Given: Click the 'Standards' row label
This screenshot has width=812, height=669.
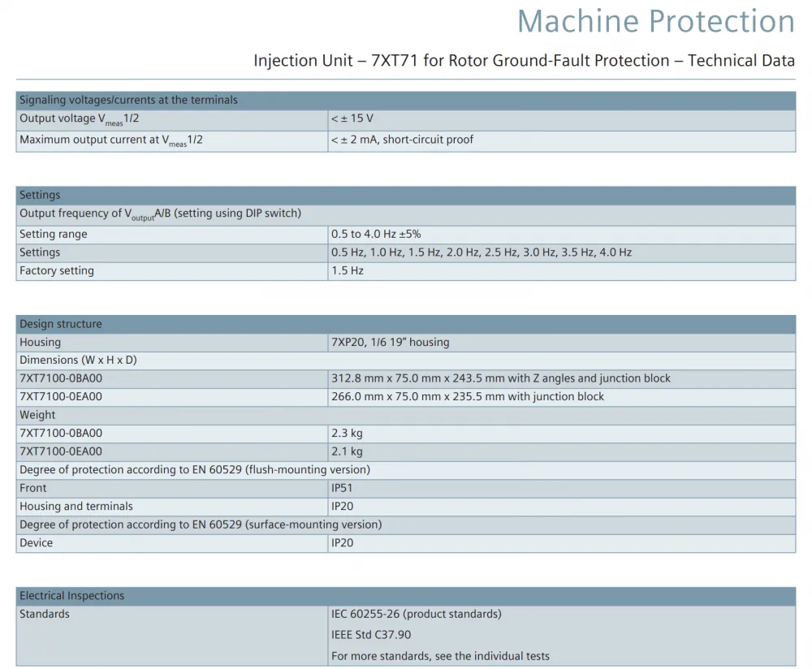Looking at the screenshot, I should (45, 614).
